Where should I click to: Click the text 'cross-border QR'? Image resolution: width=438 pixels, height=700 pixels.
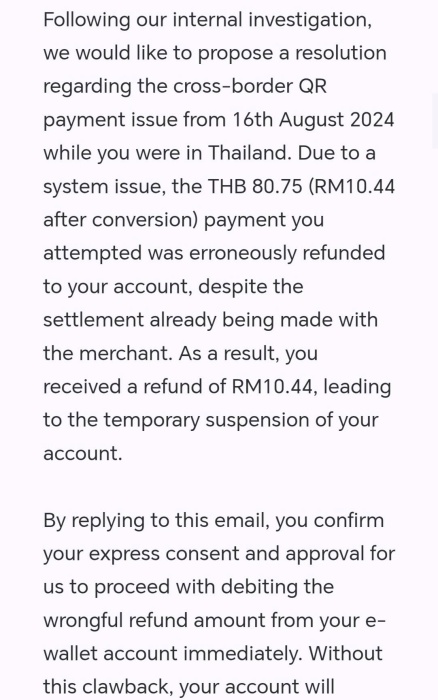(250, 86)
